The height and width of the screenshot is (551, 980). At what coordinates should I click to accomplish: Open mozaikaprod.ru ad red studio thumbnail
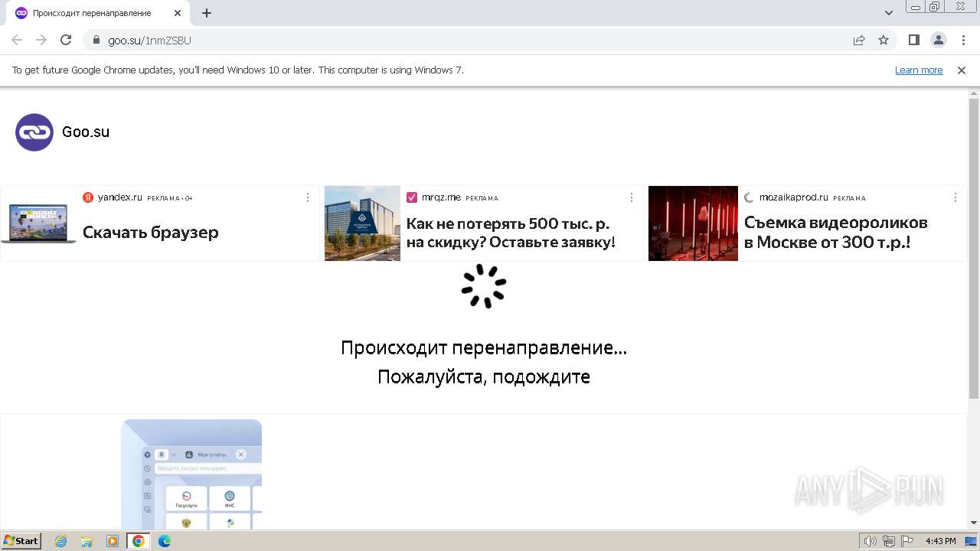pos(693,223)
